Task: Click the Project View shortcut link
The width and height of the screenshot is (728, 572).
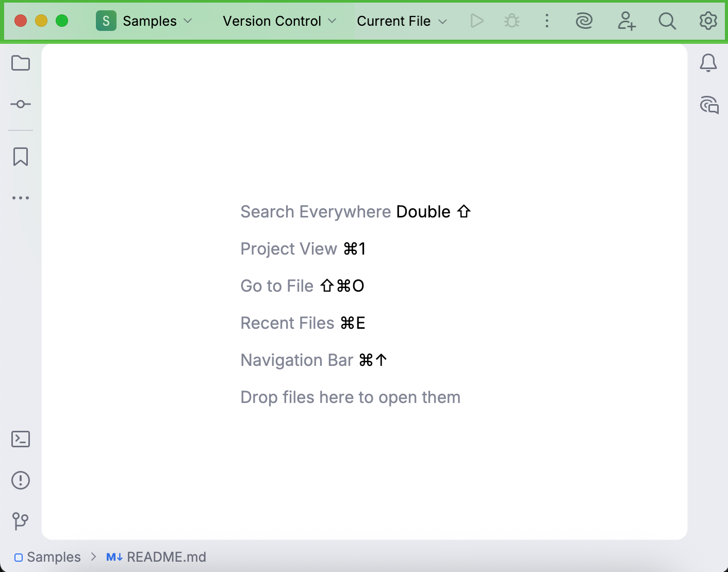Action: pyautogui.click(x=289, y=248)
